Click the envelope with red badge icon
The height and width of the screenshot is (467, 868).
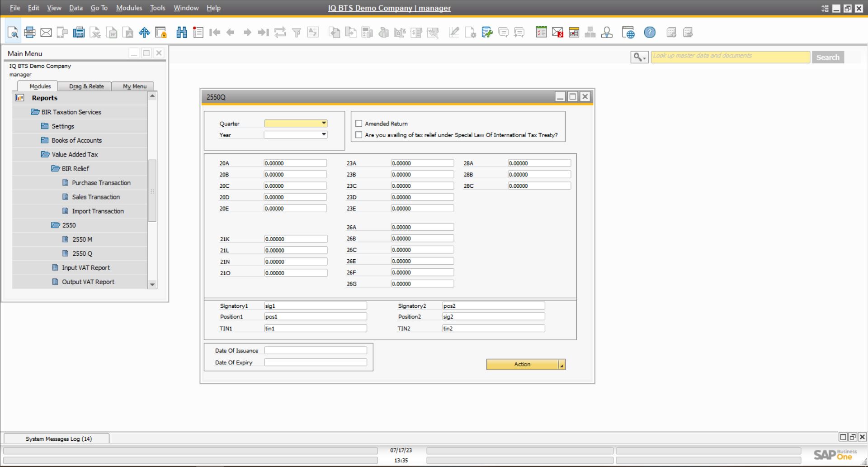tap(557, 33)
